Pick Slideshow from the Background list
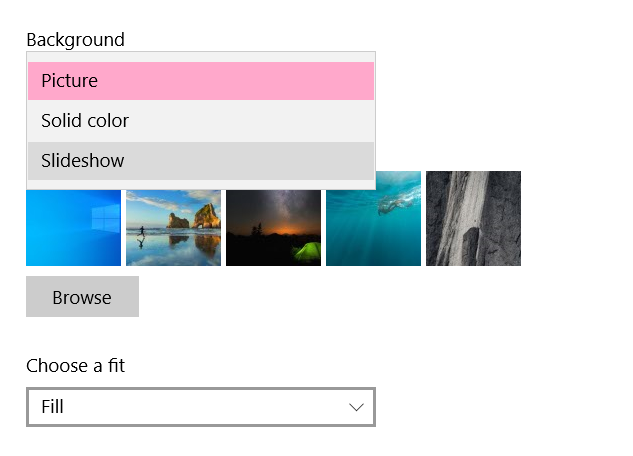The width and height of the screenshot is (633, 456). [x=200, y=161]
